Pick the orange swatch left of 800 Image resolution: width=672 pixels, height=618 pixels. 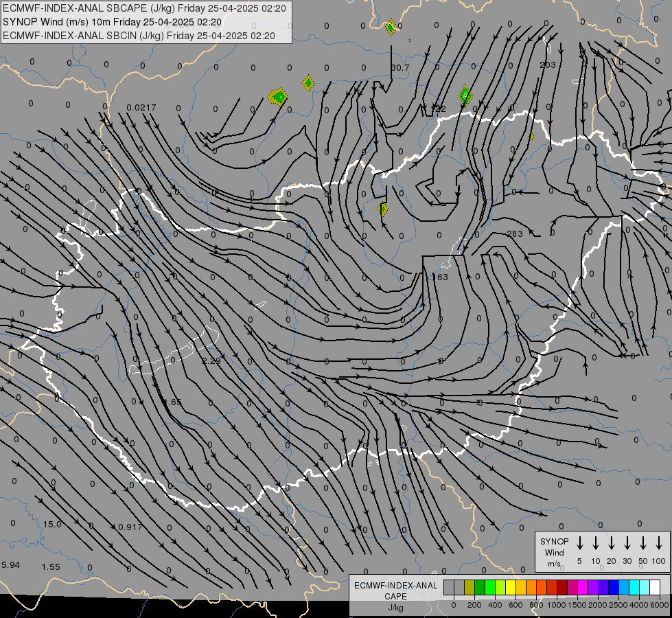(x=531, y=588)
